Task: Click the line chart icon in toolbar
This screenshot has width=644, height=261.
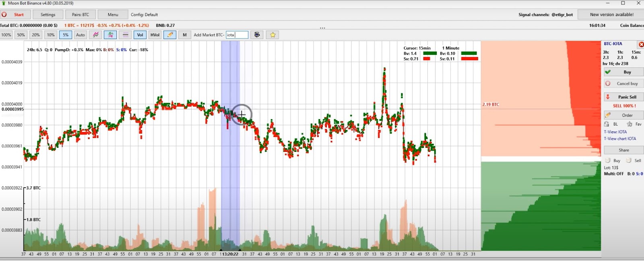Action: (96, 35)
